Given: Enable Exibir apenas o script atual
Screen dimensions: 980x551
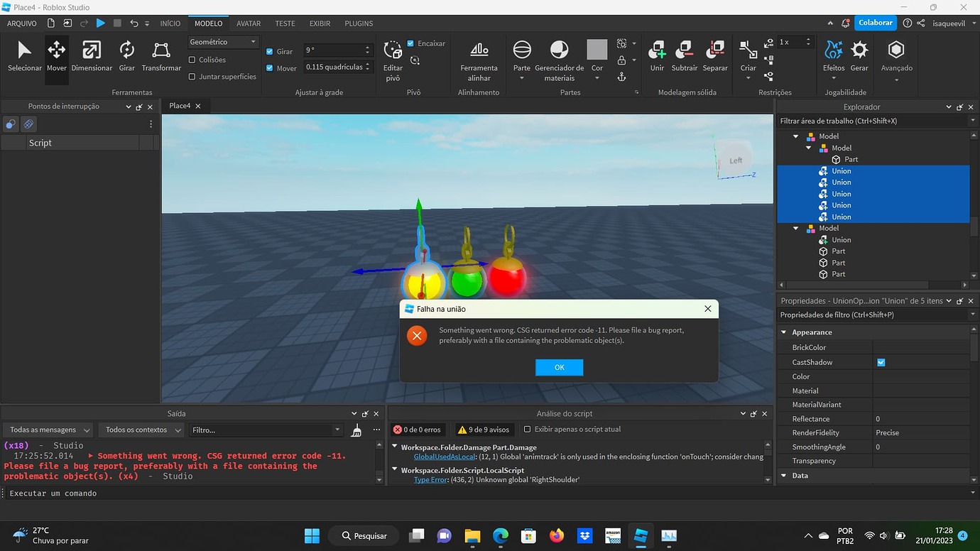Looking at the screenshot, I should [x=527, y=430].
